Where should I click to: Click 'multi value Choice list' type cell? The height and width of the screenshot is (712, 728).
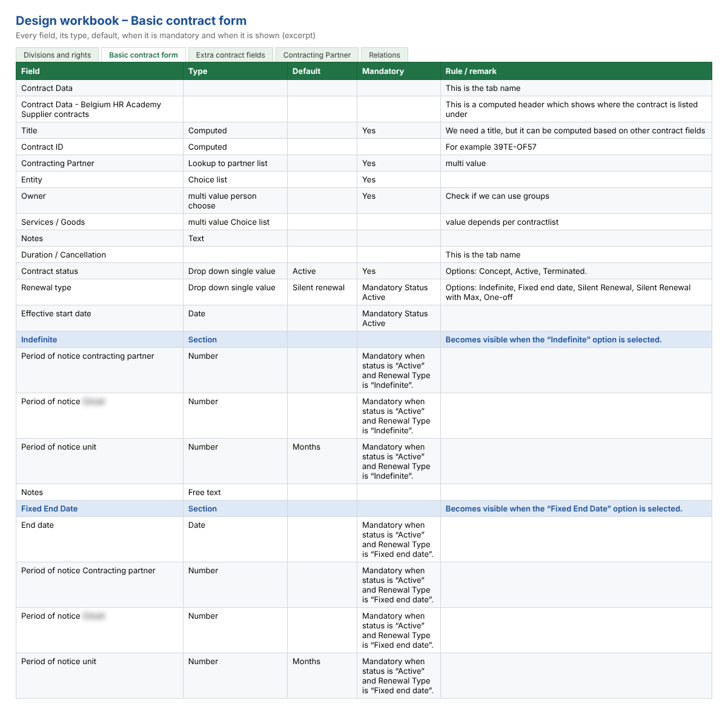coord(235,222)
